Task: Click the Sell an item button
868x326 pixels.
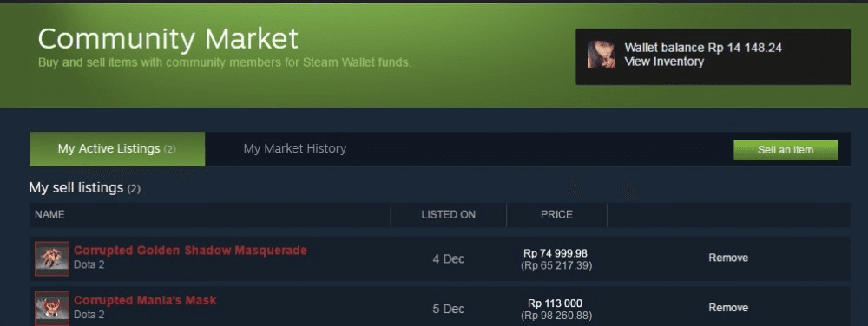Action: 785,150
